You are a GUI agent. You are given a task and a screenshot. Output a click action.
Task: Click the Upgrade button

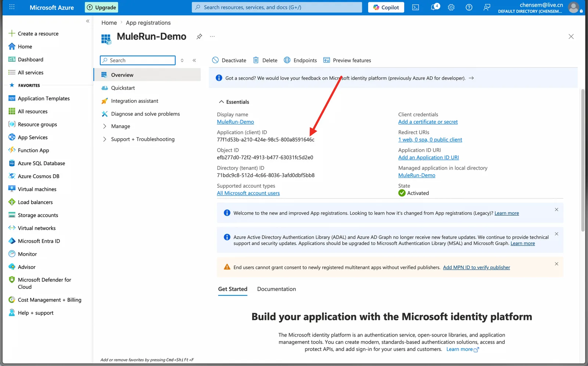(x=101, y=7)
